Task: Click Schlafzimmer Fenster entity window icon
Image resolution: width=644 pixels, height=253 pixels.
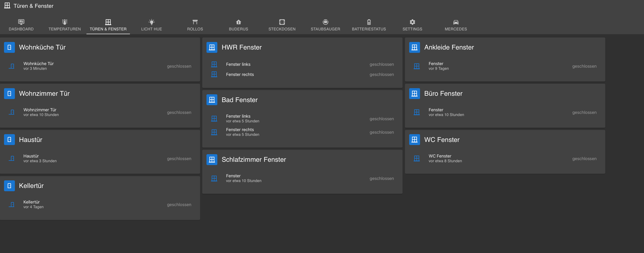Action: pos(214,178)
